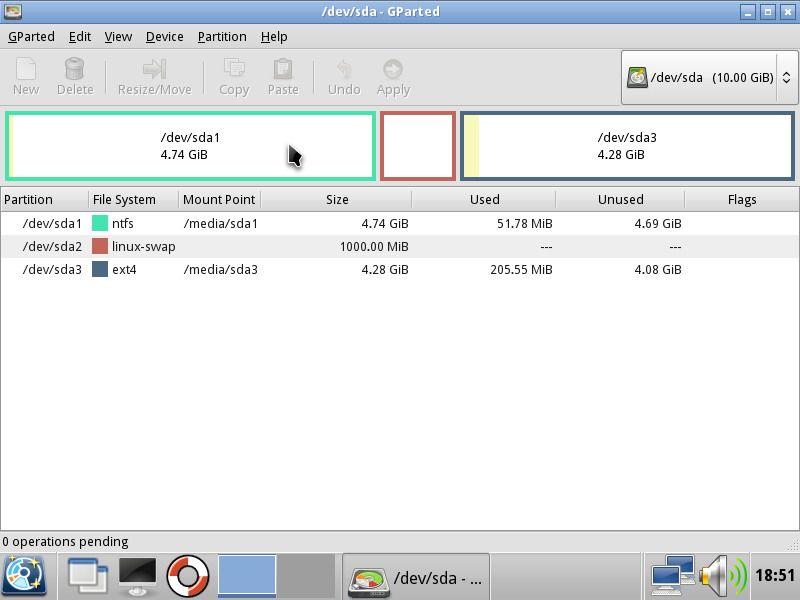
Task: Open the View menu
Action: click(118, 37)
